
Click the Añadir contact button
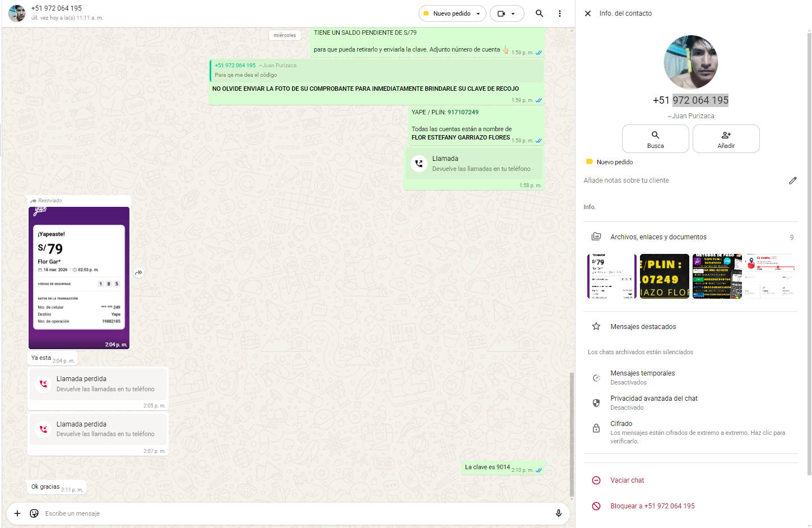click(x=726, y=139)
